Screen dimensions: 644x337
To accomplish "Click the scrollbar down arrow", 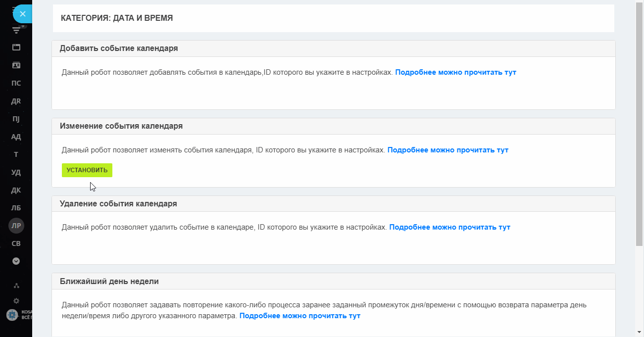I will click(x=639, y=332).
